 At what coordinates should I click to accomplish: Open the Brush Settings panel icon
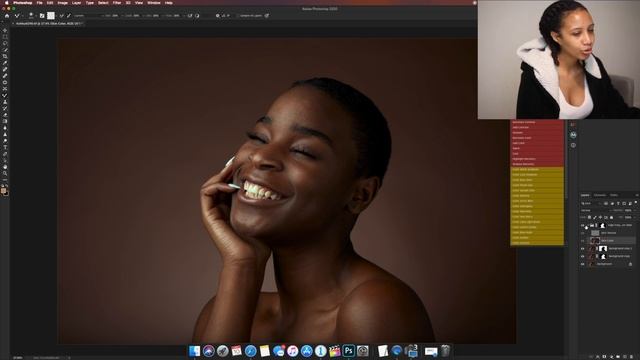tap(42, 16)
